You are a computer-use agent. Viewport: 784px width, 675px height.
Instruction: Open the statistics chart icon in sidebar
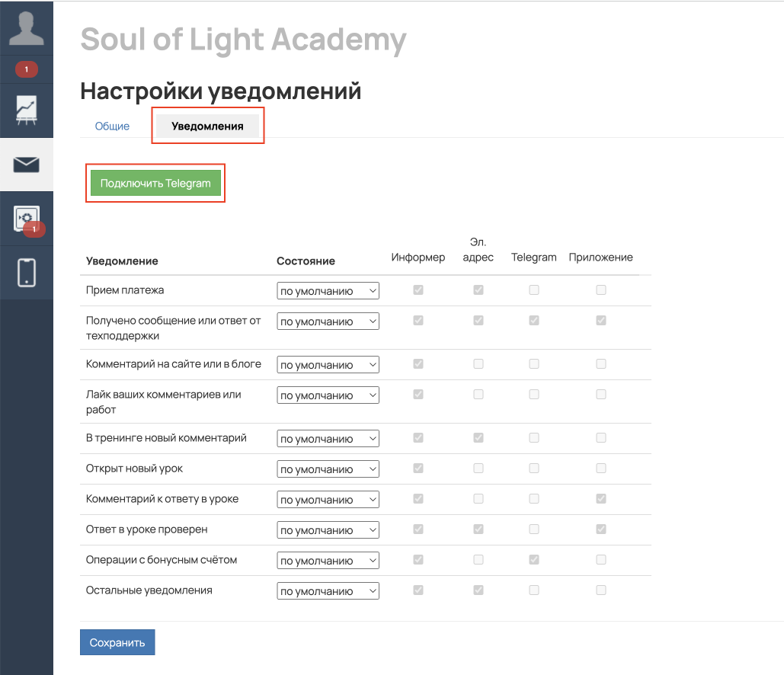27,111
